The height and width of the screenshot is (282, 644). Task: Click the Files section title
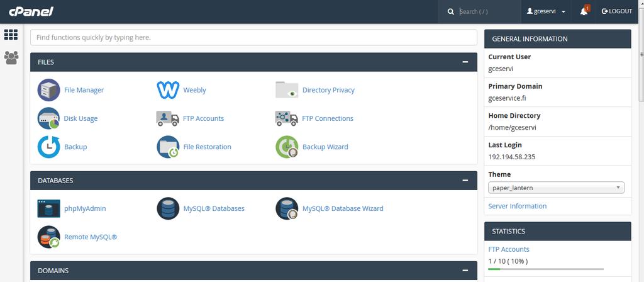[x=45, y=62]
